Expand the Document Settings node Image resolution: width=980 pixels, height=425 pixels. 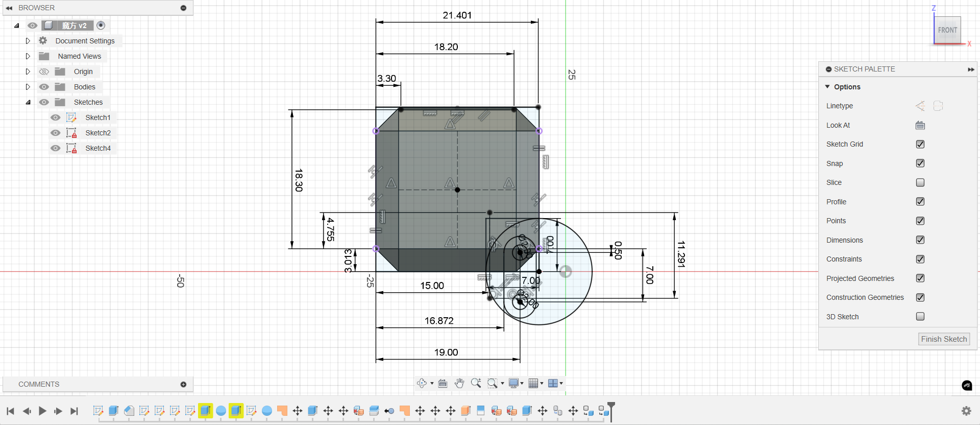(x=28, y=41)
